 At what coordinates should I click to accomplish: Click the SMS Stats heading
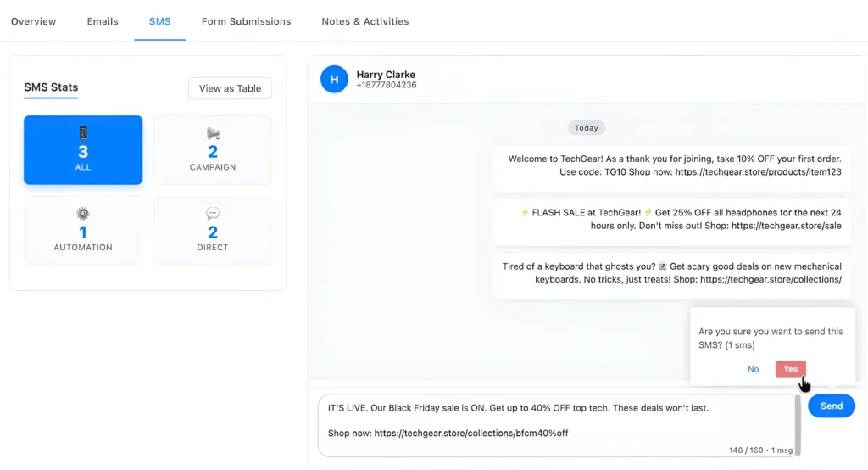click(x=51, y=87)
